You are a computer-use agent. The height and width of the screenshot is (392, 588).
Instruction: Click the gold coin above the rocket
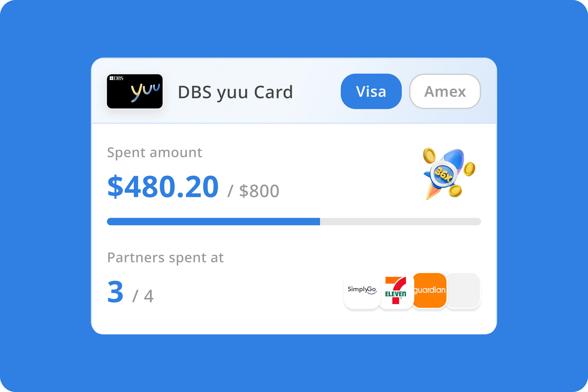coord(429,156)
